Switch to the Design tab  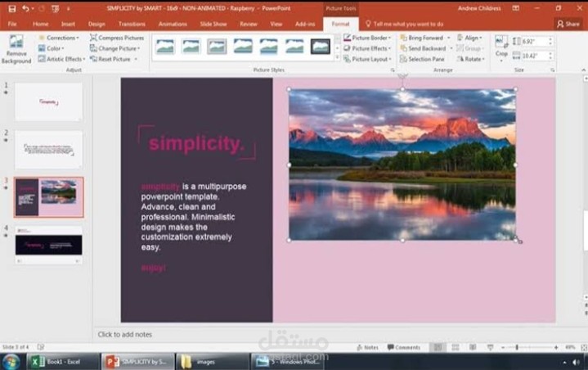pyautogui.click(x=97, y=24)
